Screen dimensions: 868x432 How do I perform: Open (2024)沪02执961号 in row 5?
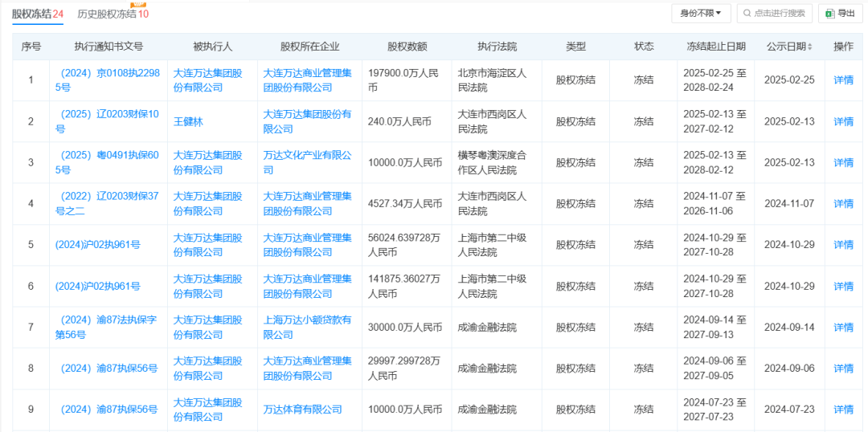coord(97,245)
